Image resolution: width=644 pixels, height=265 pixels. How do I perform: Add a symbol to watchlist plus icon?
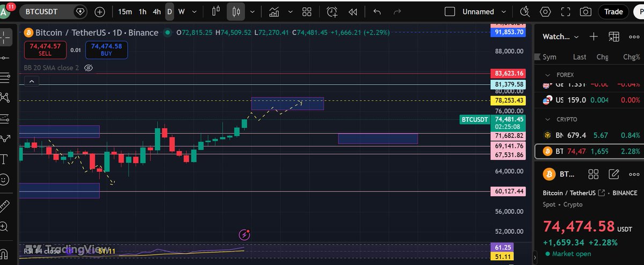(594, 36)
